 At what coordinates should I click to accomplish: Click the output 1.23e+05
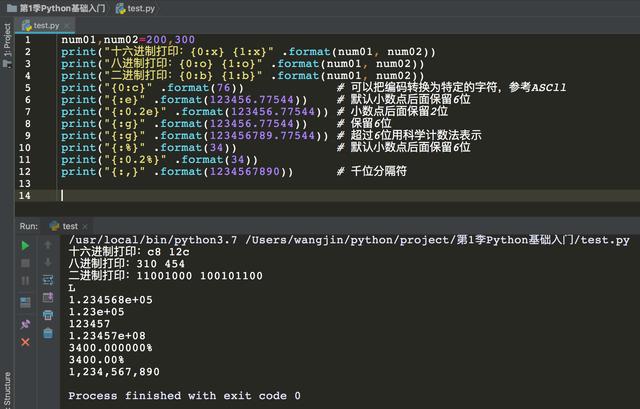[96, 312]
